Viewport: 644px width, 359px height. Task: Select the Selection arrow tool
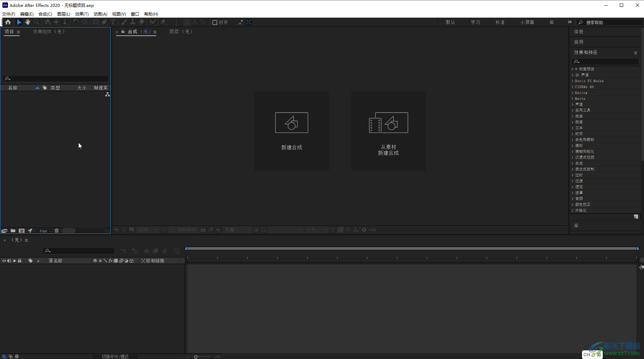[19, 22]
